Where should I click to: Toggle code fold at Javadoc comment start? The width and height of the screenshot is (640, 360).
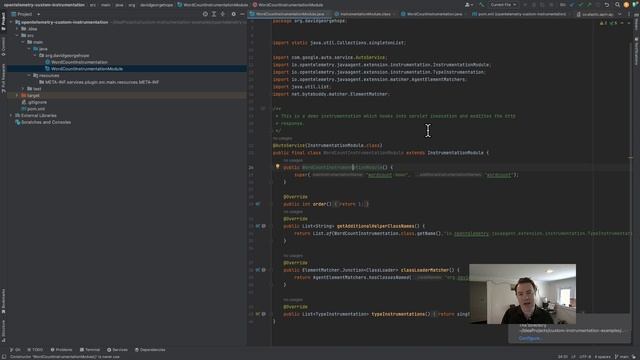pyautogui.click(x=263, y=109)
